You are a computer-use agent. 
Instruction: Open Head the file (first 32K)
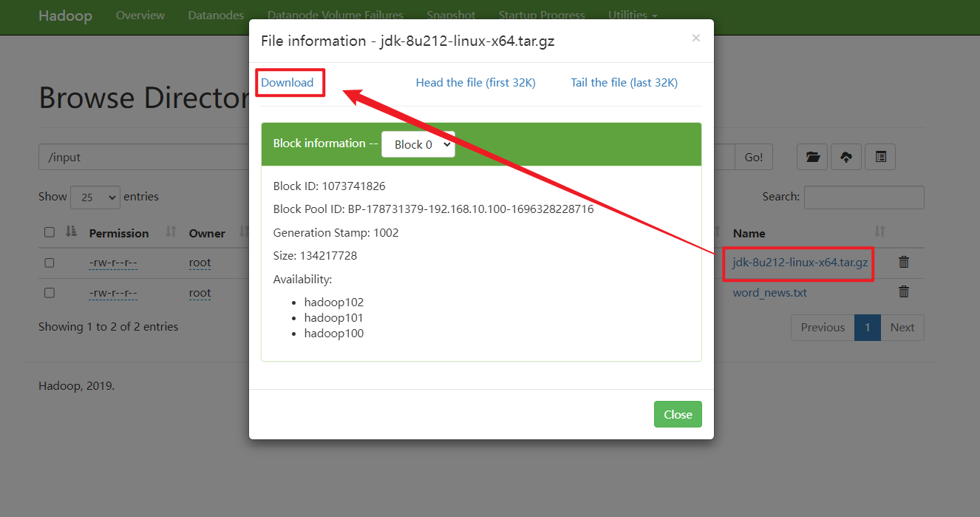475,82
